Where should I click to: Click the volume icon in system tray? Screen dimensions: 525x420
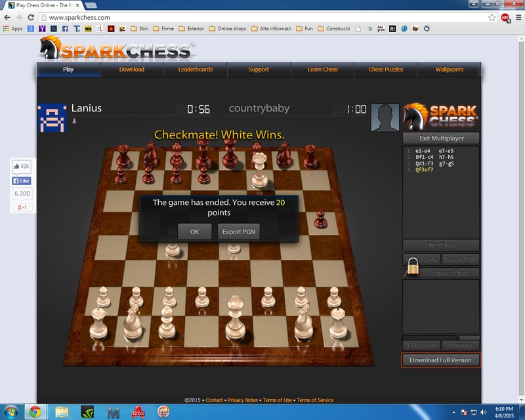(483, 412)
